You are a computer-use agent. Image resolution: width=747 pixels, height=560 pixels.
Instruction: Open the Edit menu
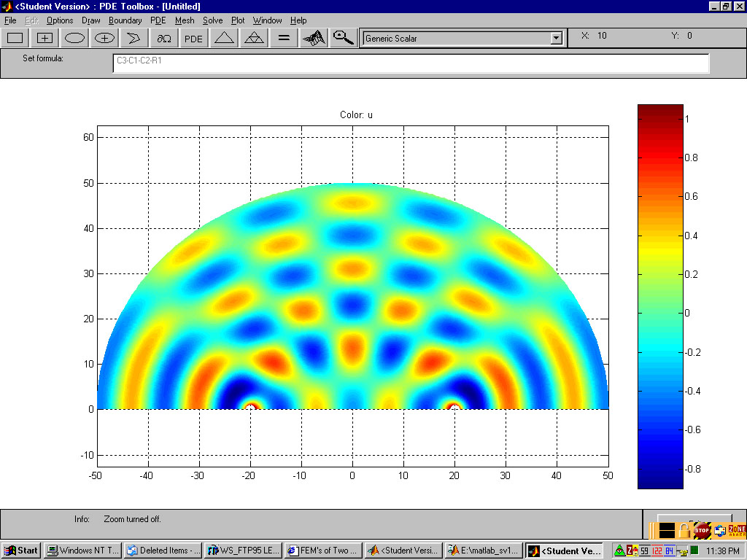(x=31, y=20)
